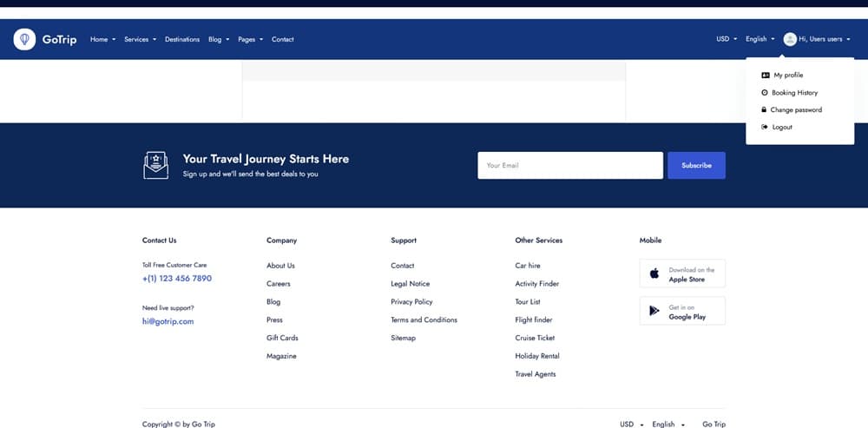Viewport: 868px width, 428px height.
Task: Click the Apple Store logo icon
Action: pyautogui.click(x=654, y=273)
